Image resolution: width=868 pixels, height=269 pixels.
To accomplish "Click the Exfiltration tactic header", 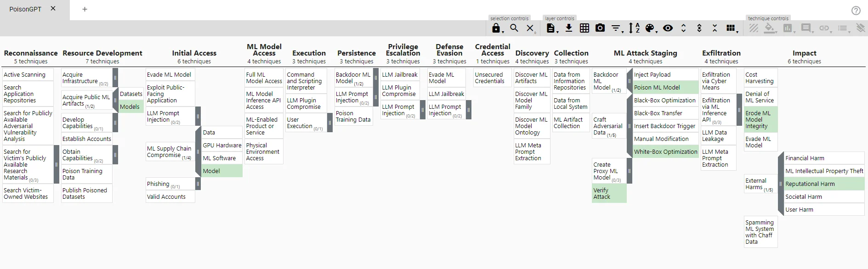I will 721,53.
